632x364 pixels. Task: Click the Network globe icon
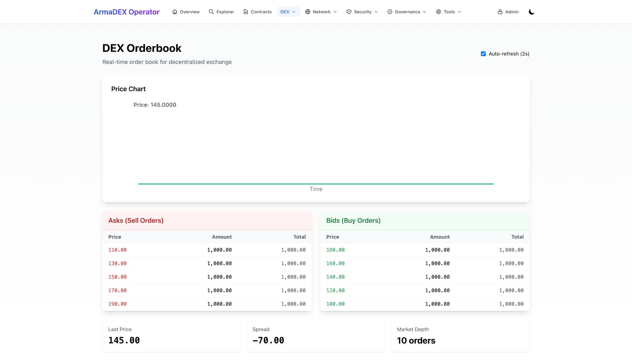coord(308,11)
